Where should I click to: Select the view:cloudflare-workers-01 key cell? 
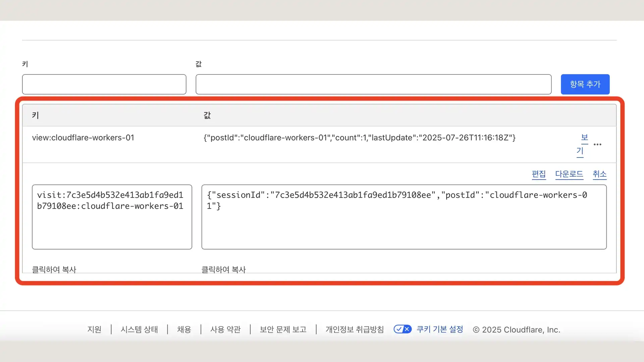[x=83, y=138]
